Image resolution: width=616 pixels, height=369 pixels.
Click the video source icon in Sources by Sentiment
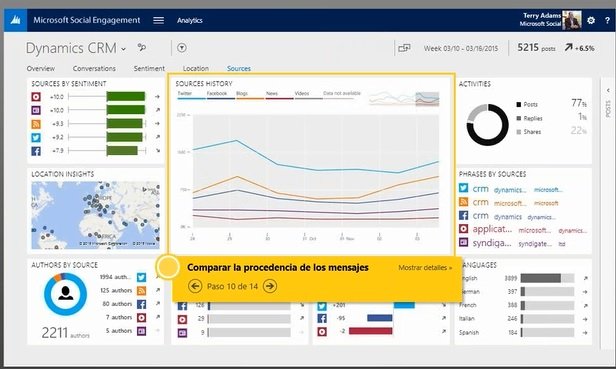36,97
